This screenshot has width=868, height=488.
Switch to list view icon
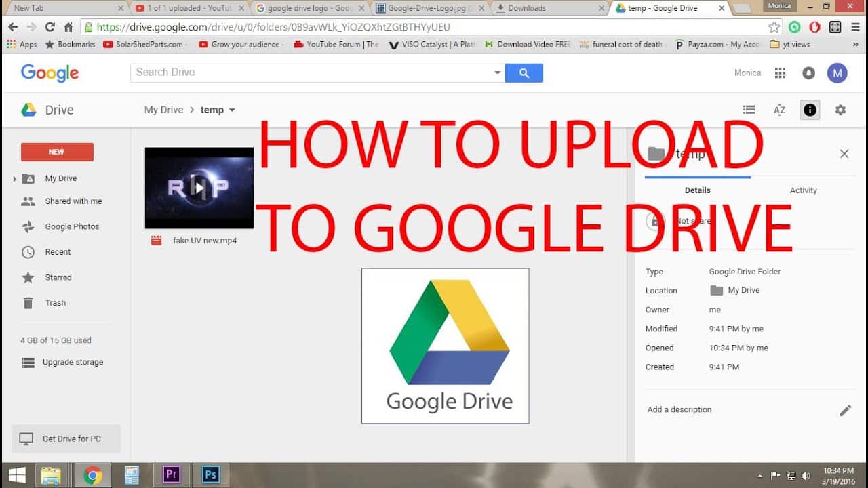(x=749, y=110)
